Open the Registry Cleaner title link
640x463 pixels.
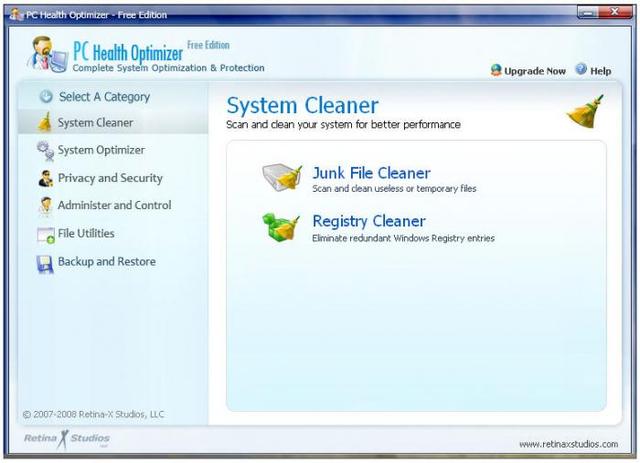click(369, 221)
